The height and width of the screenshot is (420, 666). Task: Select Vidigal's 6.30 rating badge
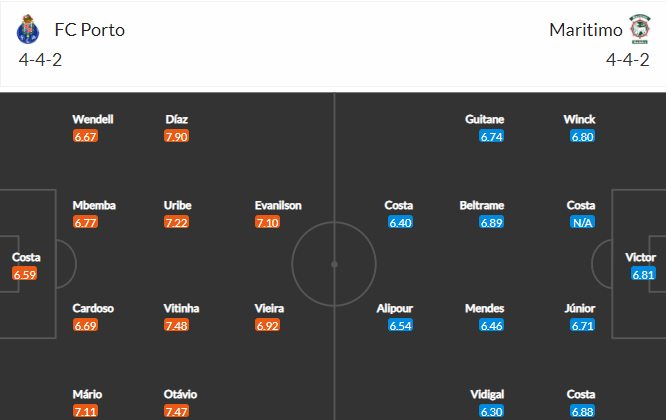491,412
